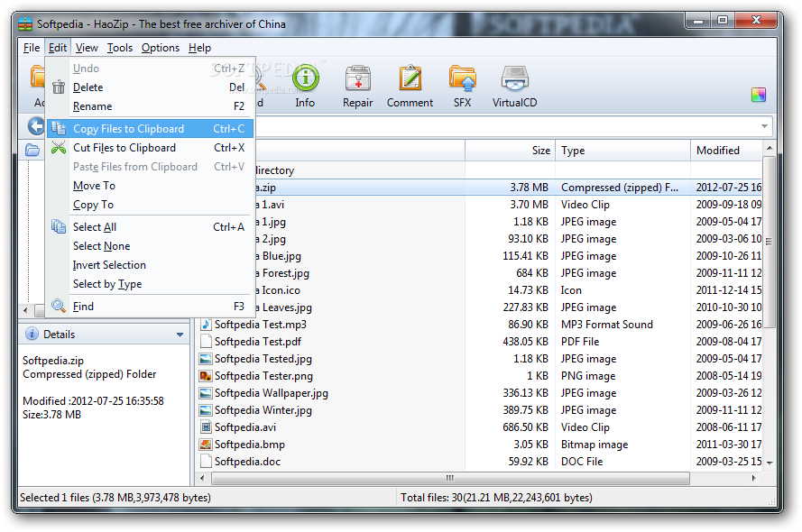802x532 pixels.
Task: Expand the address bar dropdown arrow
Action: point(764,126)
